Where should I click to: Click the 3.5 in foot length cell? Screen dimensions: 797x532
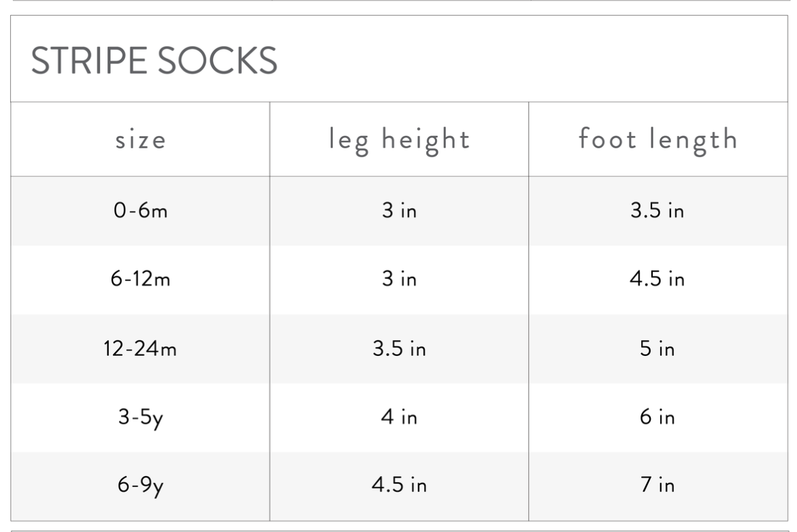(x=657, y=210)
